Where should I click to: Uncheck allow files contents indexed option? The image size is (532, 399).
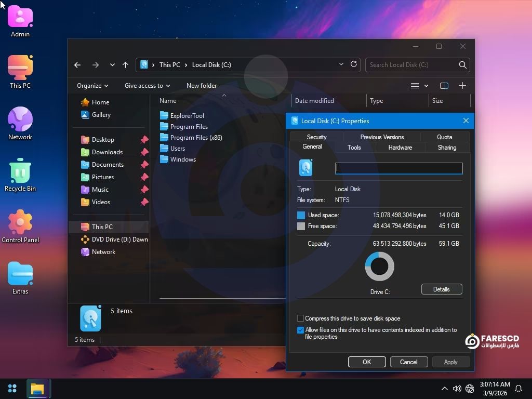click(x=300, y=330)
